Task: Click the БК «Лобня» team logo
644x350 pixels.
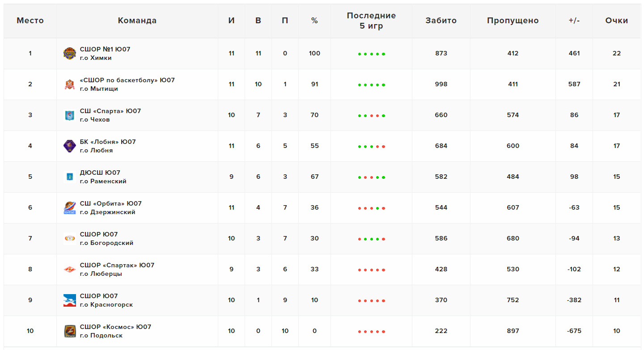Action: pyautogui.click(x=70, y=146)
